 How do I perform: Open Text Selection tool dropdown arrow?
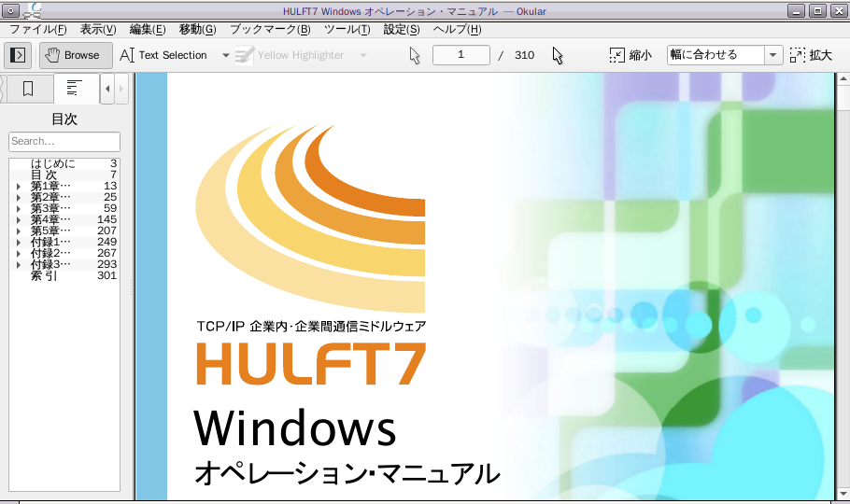[225, 55]
